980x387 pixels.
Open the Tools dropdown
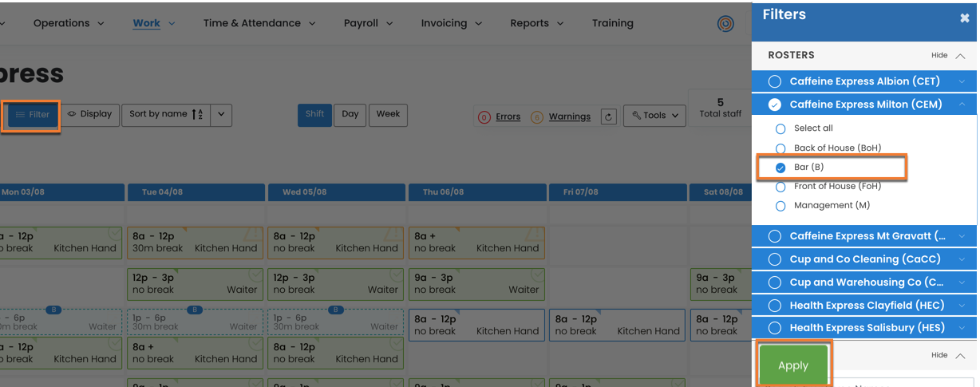tap(654, 116)
